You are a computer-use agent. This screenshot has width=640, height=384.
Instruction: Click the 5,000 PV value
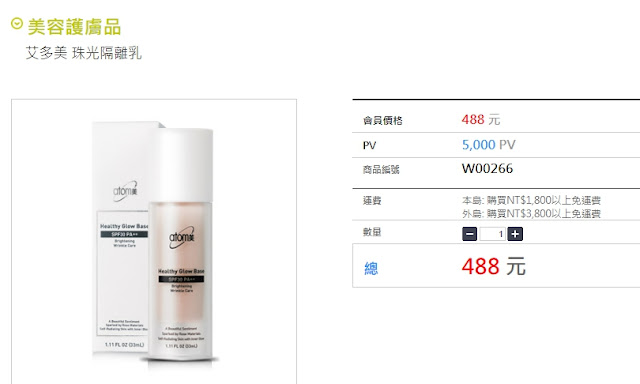(x=489, y=145)
